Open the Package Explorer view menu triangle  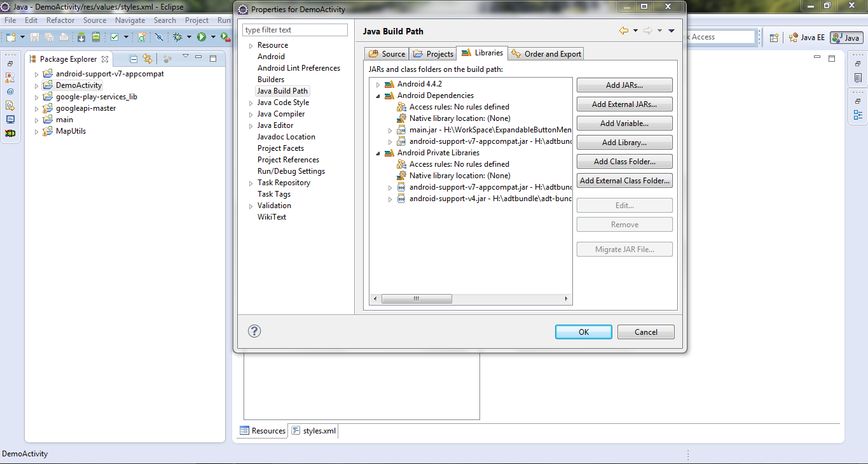point(185,57)
